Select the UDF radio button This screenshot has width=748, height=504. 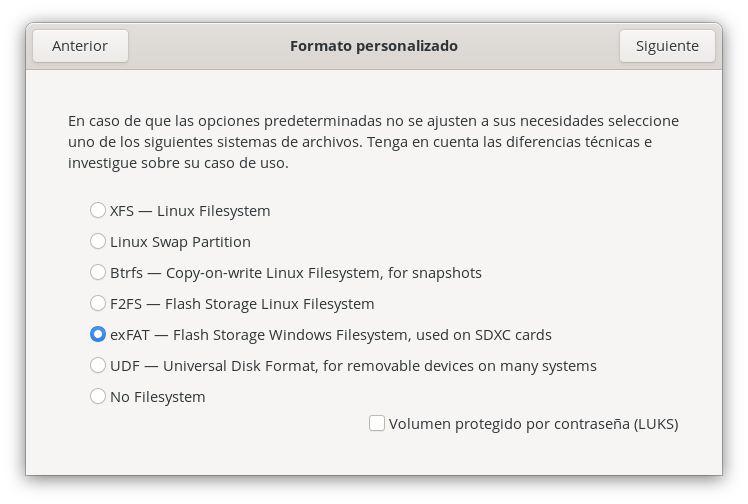click(98, 365)
